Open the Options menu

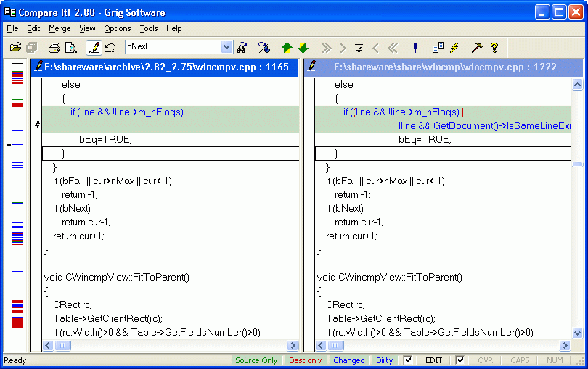pos(118,28)
